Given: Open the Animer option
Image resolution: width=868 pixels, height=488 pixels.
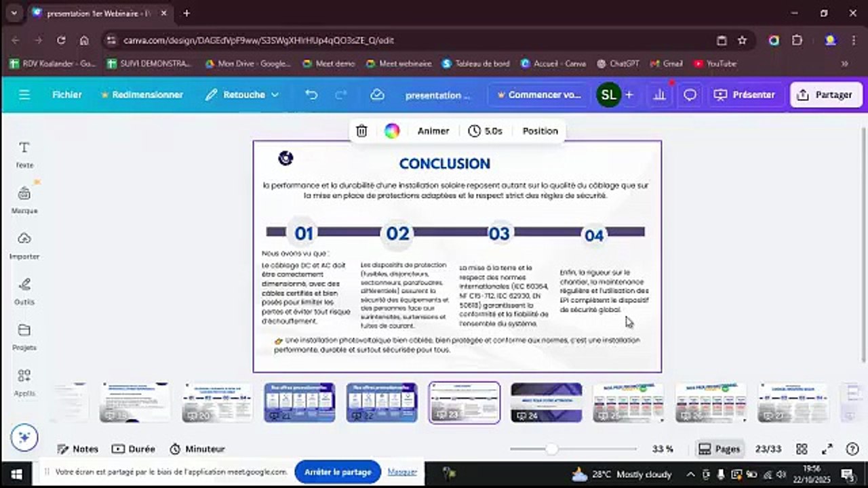Looking at the screenshot, I should click(433, 131).
